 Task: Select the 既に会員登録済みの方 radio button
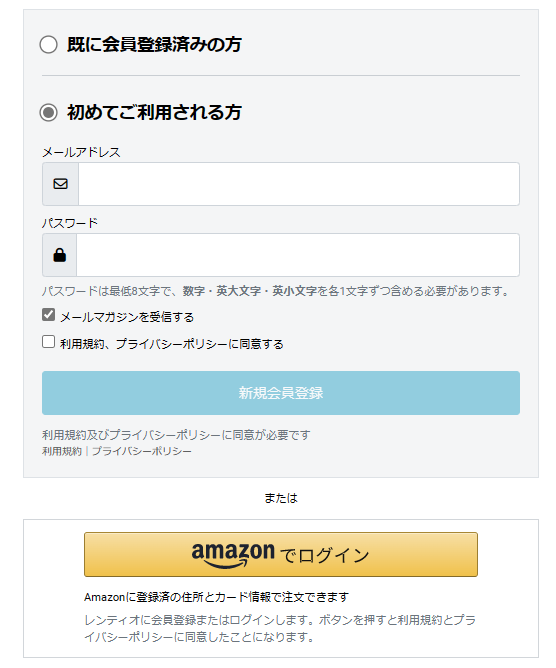pyautogui.click(x=49, y=44)
